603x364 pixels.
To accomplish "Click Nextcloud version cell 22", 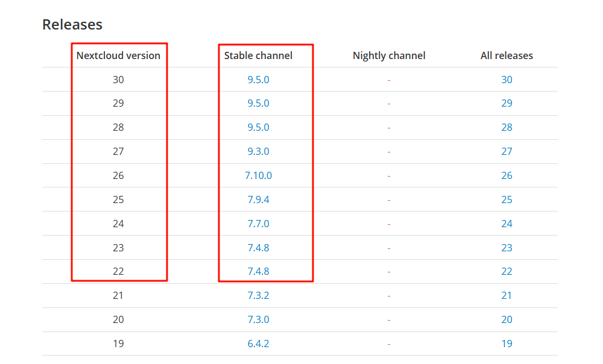I will [118, 271].
